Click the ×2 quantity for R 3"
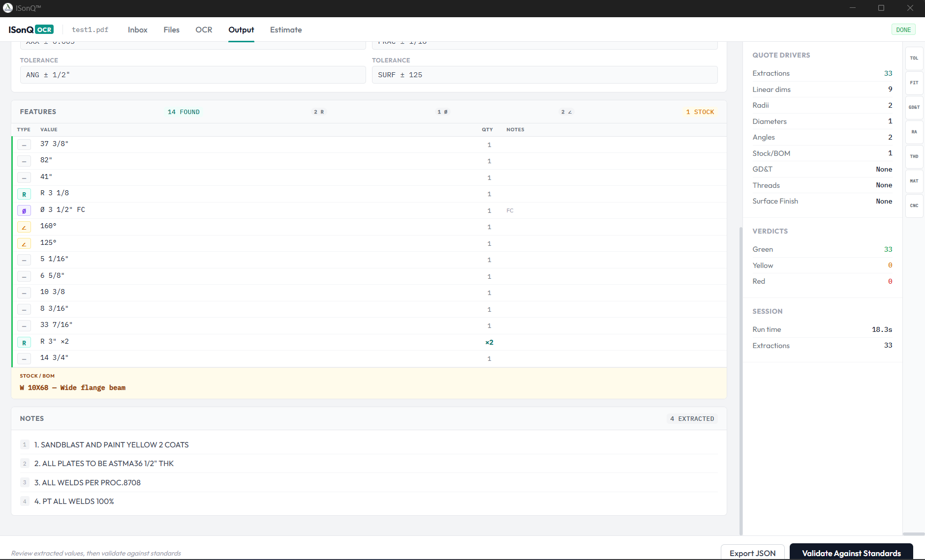This screenshot has width=925, height=560. 489,342
